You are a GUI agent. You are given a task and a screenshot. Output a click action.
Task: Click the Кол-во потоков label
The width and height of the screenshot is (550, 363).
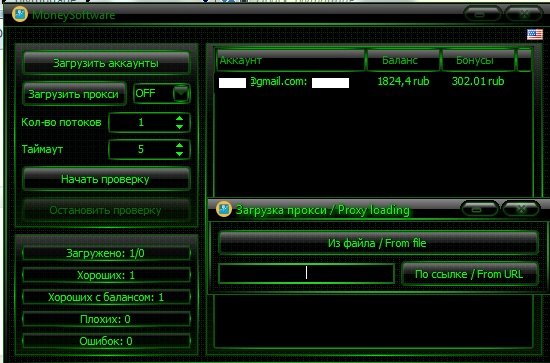pyautogui.click(x=61, y=122)
